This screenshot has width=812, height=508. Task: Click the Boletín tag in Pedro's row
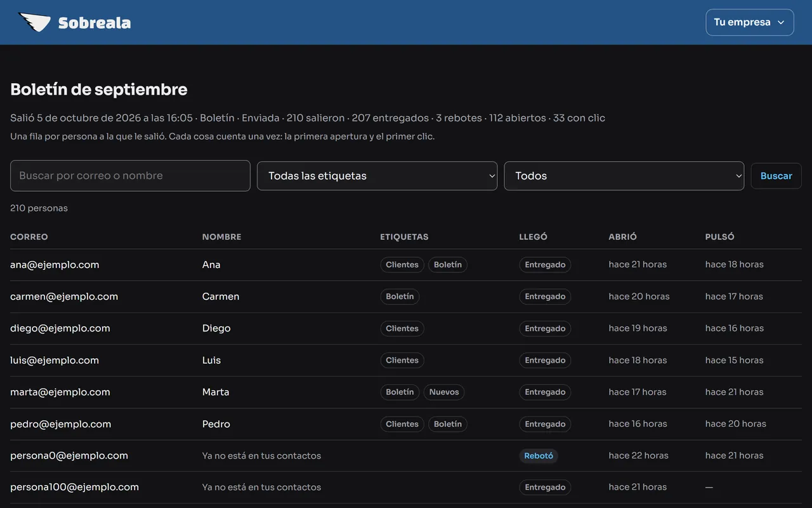[x=448, y=424]
